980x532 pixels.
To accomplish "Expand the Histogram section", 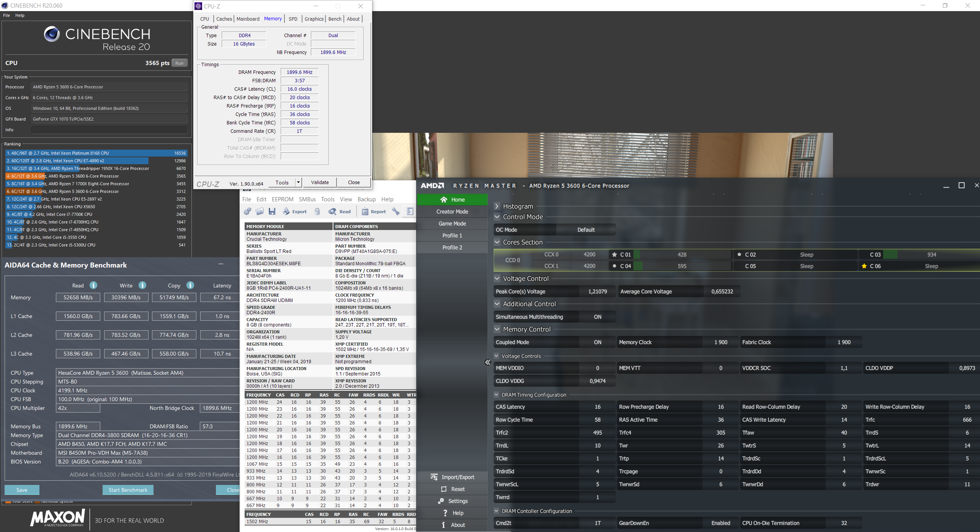I will pyautogui.click(x=497, y=206).
